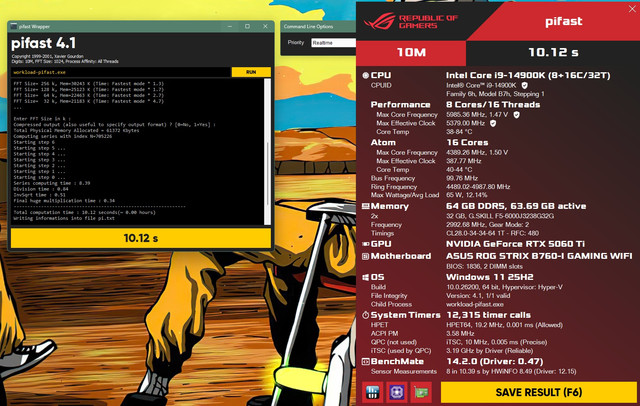
Task: Click the Atom 16 Cores value
Action: [467, 142]
